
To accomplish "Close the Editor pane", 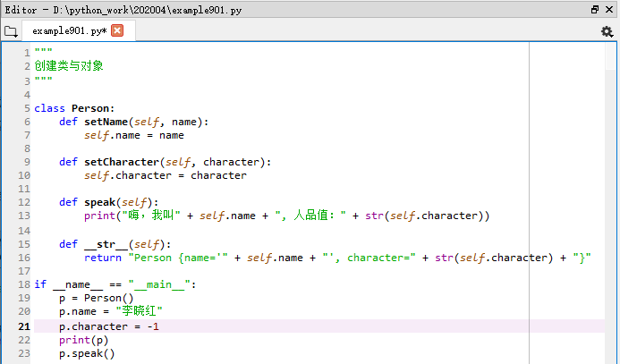I will pyautogui.click(x=609, y=10).
